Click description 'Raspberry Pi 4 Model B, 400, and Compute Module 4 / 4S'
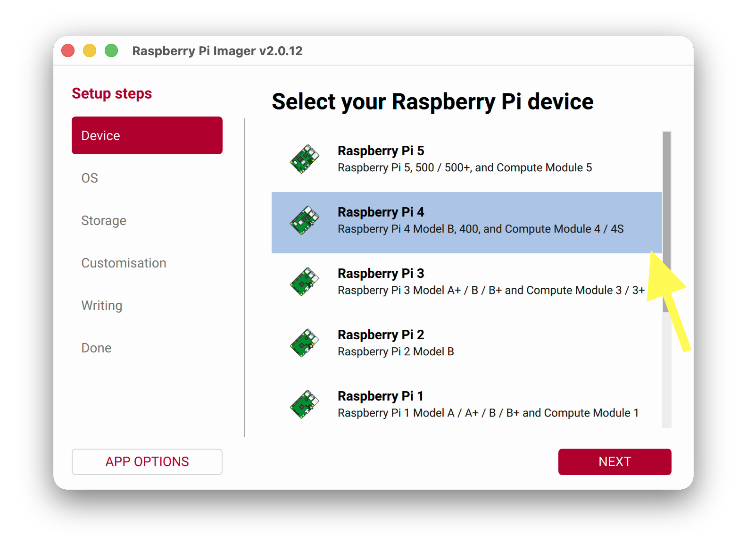Image resolution: width=747 pixels, height=560 pixels. click(x=481, y=229)
